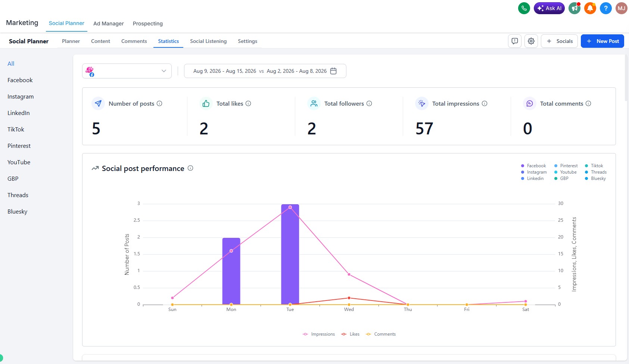629x364 pixels.
Task: Open Social Planner gear settings icon
Action: (531, 41)
